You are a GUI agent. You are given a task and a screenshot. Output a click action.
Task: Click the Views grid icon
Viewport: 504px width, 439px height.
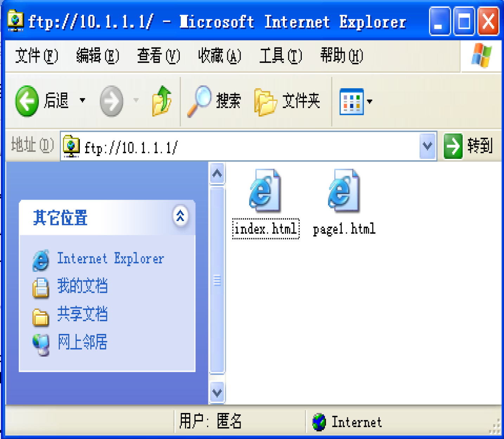(x=351, y=102)
